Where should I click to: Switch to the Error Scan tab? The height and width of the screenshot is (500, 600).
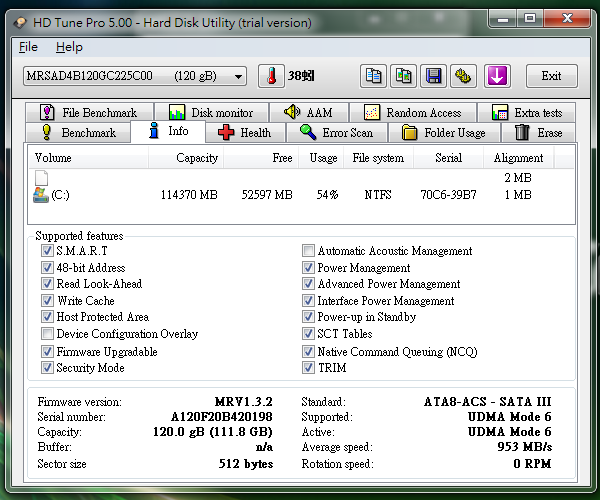pyautogui.click(x=337, y=133)
